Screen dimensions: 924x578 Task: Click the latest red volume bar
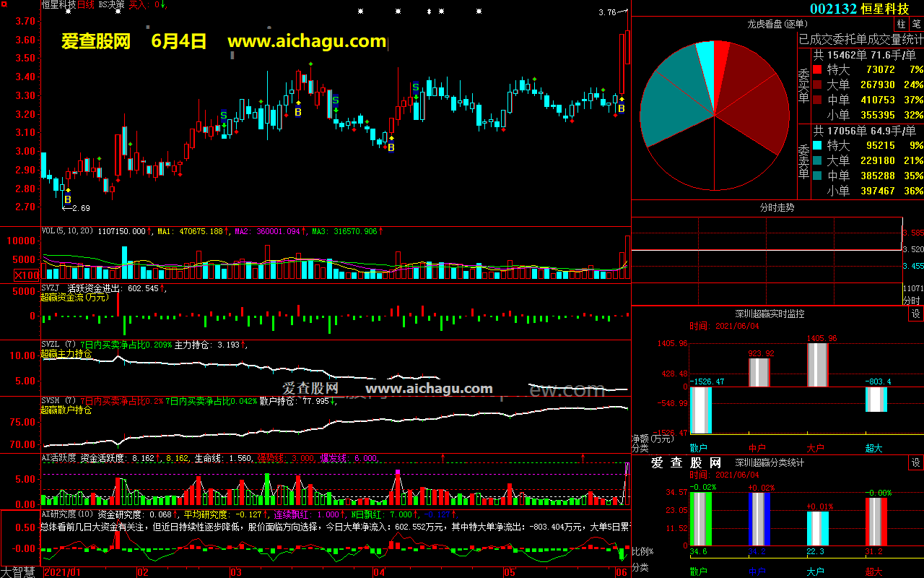click(628, 257)
